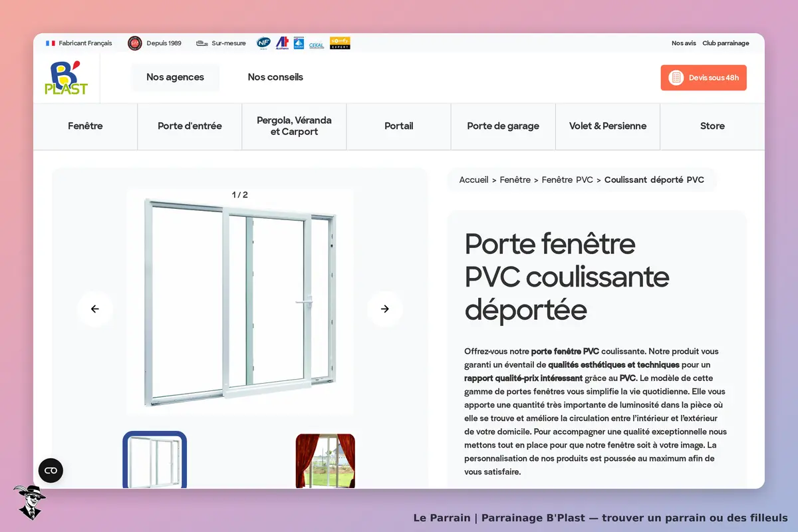The height and width of the screenshot is (532, 798).
Task: Click Fabricant Français text
Action: coord(85,43)
